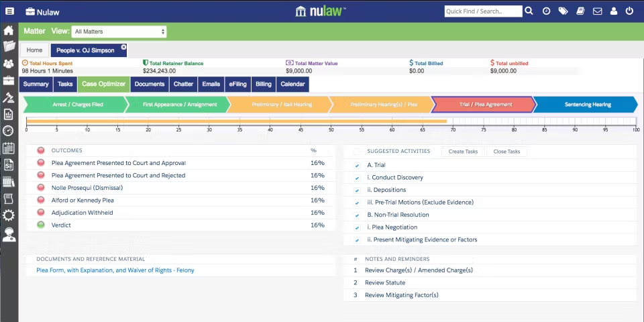Viewport: 644px width, 322px height.
Task: Select the Sentencing Hearing stage
Action: [586, 105]
